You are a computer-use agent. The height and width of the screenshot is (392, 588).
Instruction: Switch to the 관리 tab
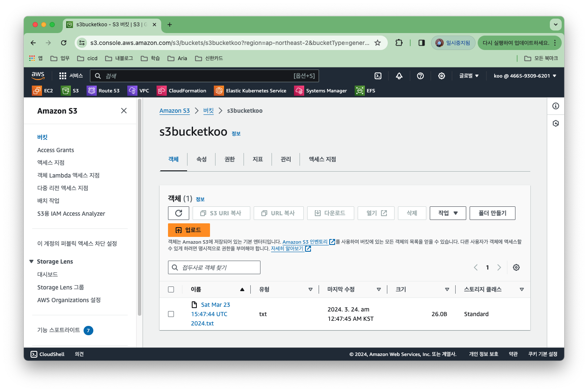286,159
